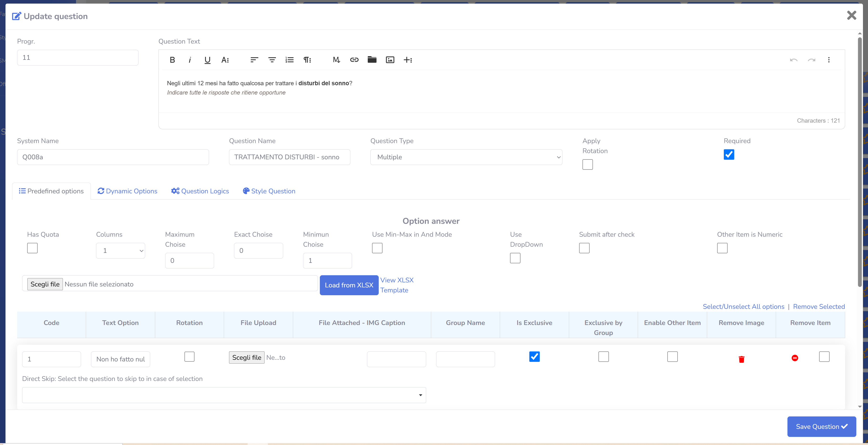
Task: Open the Style Question tab
Action: [x=269, y=191]
